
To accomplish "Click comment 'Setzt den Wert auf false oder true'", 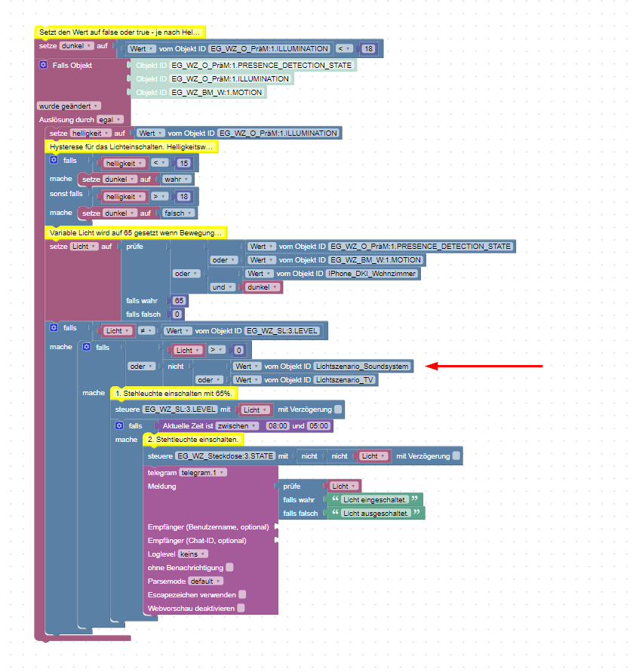I will click(120, 32).
